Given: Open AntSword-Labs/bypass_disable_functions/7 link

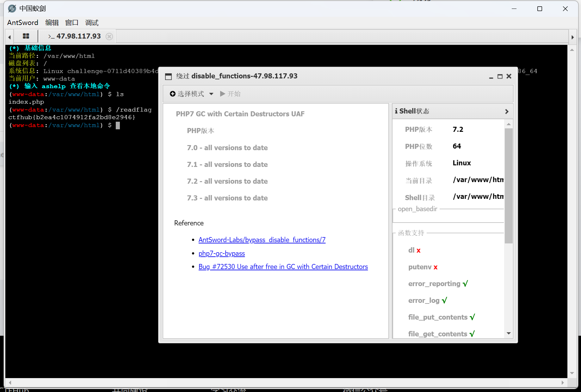Looking at the screenshot, I should (262, 240).
